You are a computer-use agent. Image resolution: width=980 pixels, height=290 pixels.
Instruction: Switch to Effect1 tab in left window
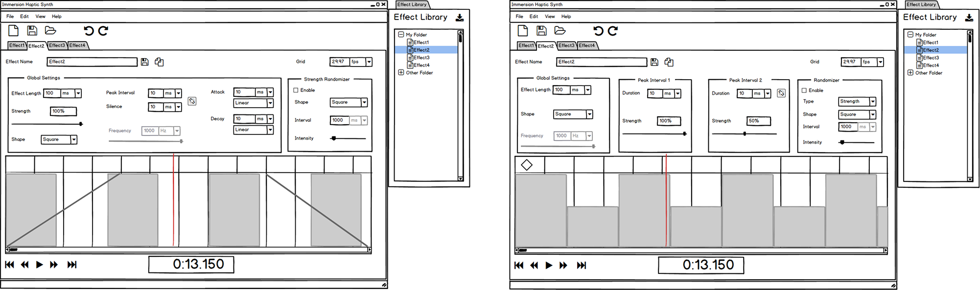[17, 45]
